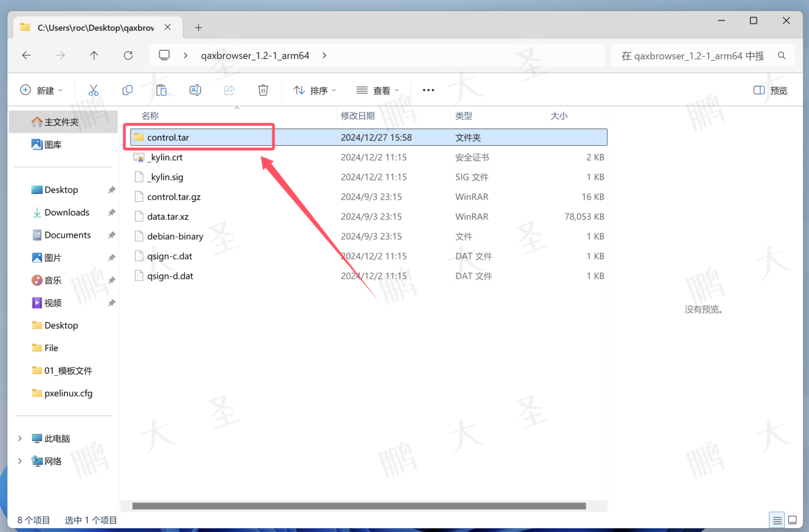Image resolution: width=809 pixels, height=532 pixels.
Task: Open the 新建 dropdown menu
Action: click(x=42, y=90)
